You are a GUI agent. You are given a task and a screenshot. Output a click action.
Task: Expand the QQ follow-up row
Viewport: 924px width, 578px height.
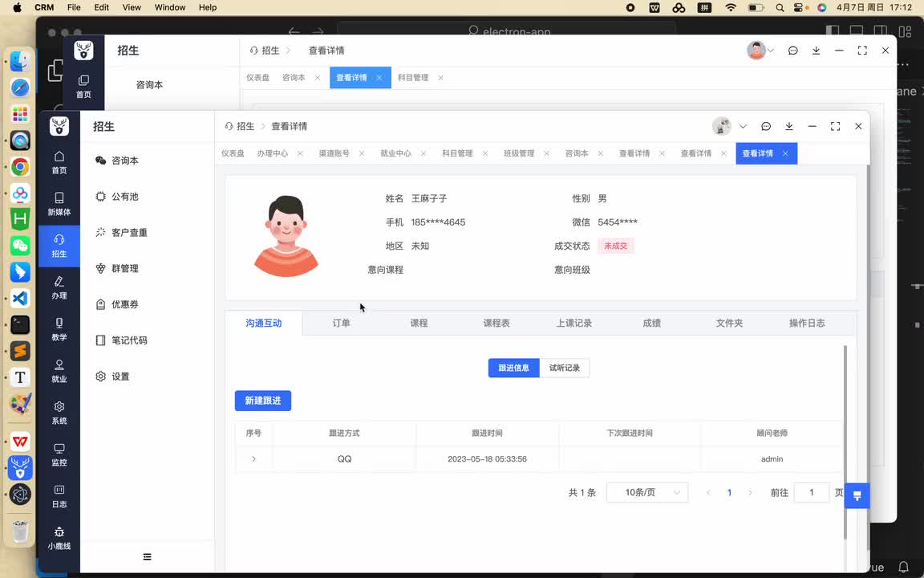[x=254, y=459]
